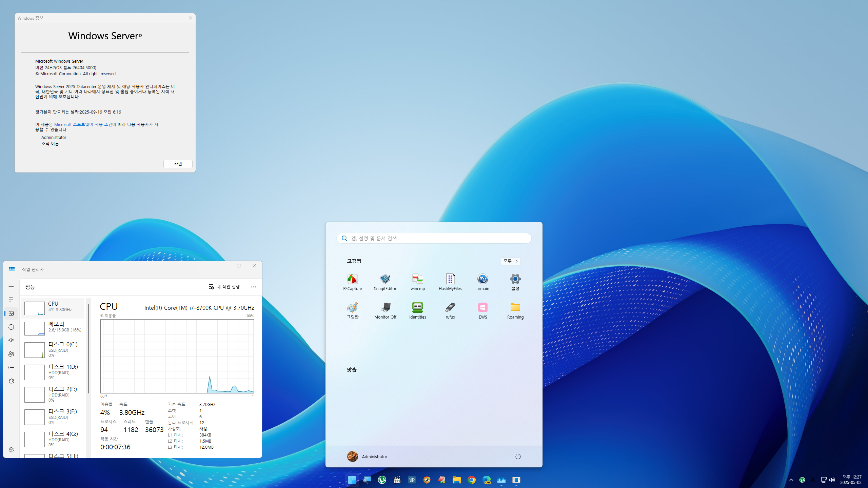The width and height of the screenshot is (868, 488).
Task: Expand the 모두 all apps list
Action: [x=510, y=261]
